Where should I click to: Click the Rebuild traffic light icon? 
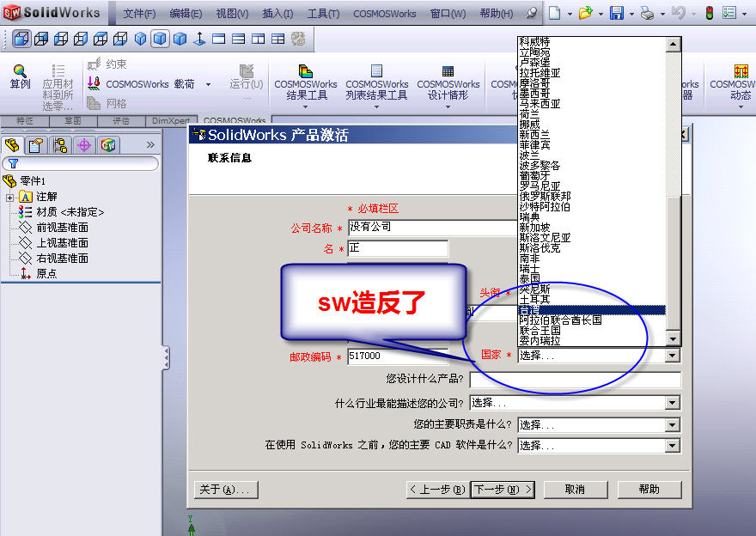710,13
